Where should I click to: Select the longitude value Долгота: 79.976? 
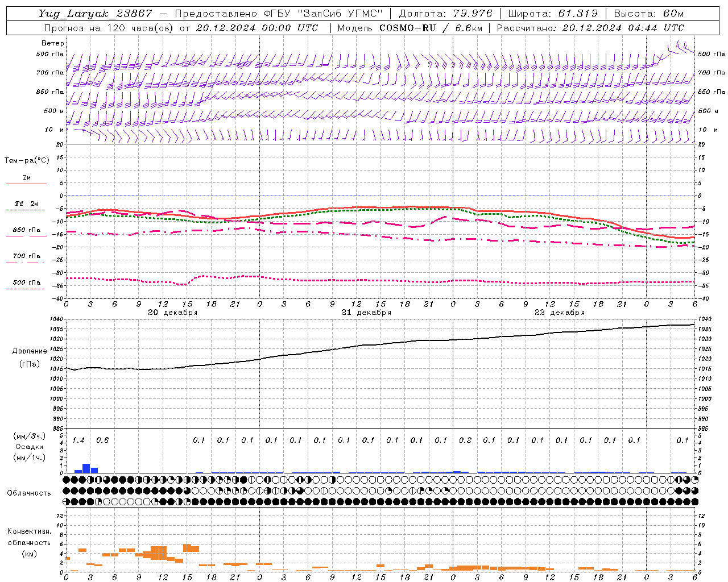pos(446,14)
